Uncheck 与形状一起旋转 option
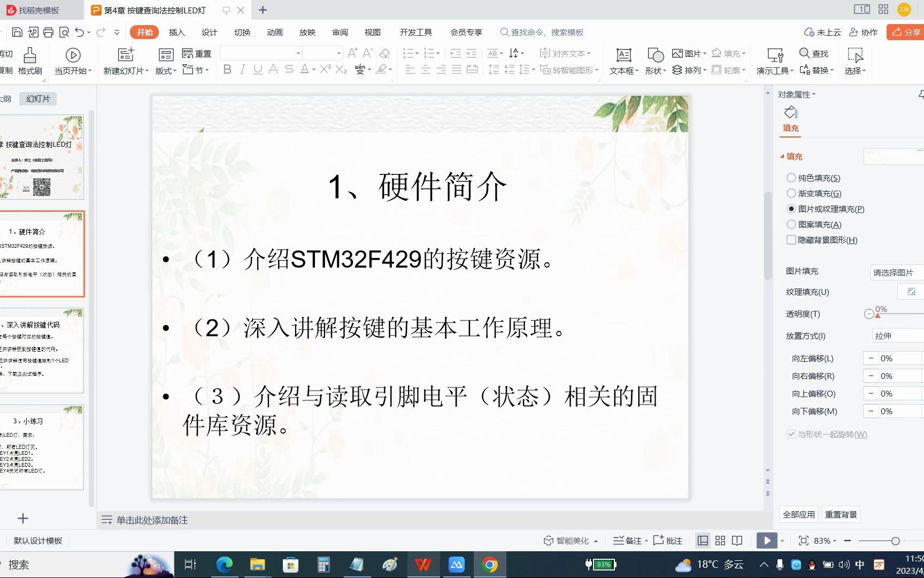The height and width of the screenshot is (578, 924). coord(791,435)
